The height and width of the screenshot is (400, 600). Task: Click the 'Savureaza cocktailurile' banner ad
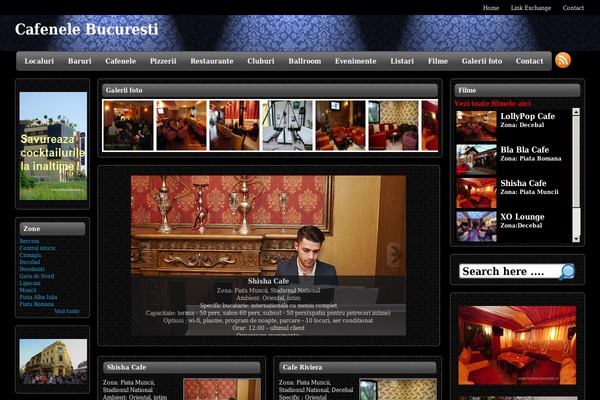pyautogui.click(x=53, y=146)
